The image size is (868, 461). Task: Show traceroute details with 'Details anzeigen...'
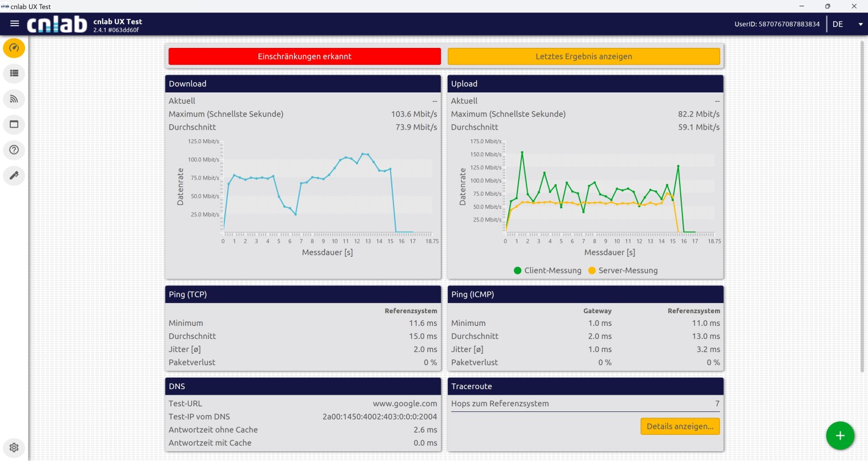680,426
